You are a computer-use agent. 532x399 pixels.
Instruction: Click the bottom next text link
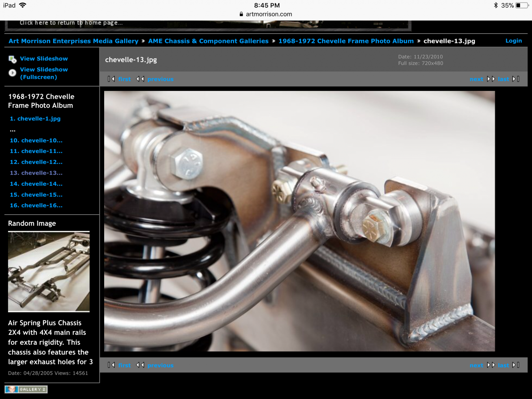[476, 365]
